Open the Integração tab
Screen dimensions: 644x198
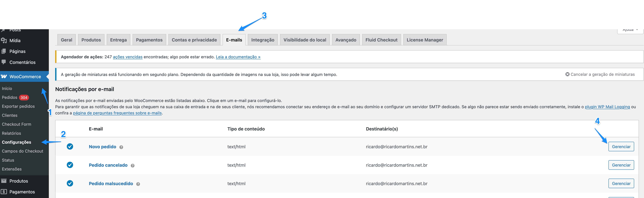[x=263, y=40]
